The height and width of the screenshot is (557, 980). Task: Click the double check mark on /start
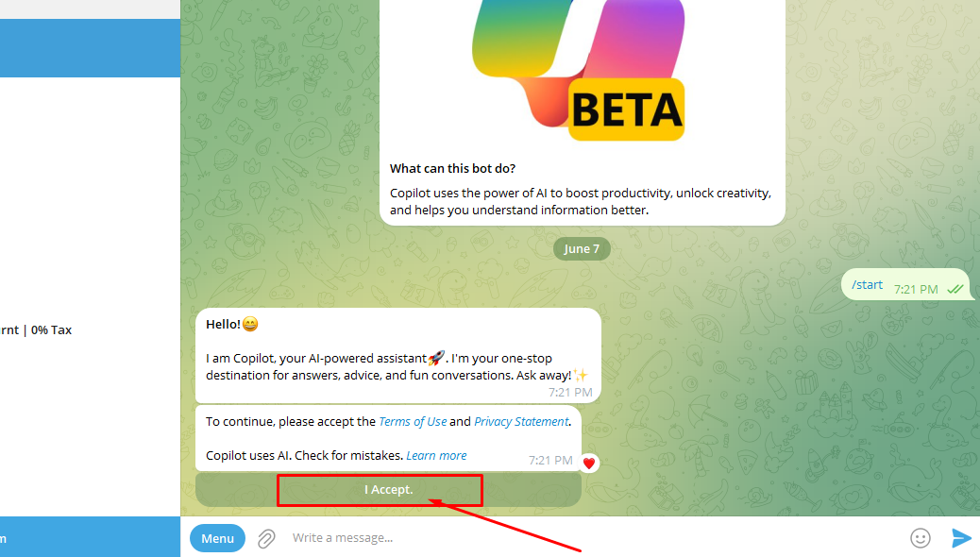point(955,289)
